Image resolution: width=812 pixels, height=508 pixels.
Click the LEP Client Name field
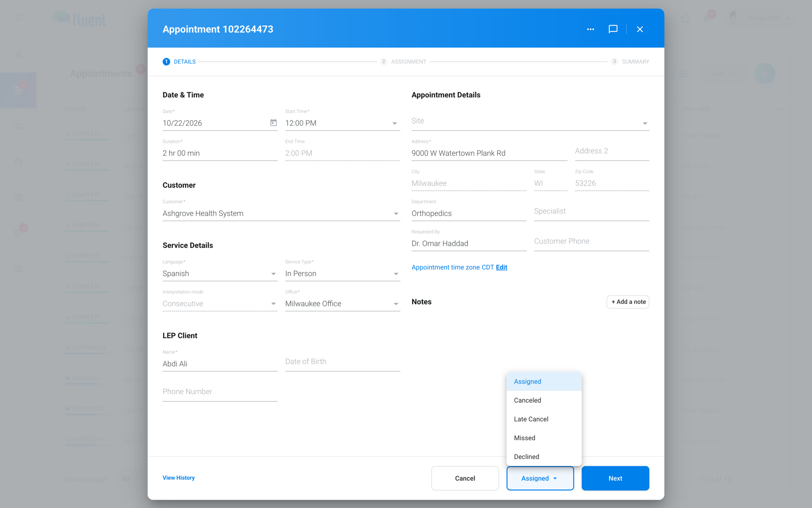220,364
